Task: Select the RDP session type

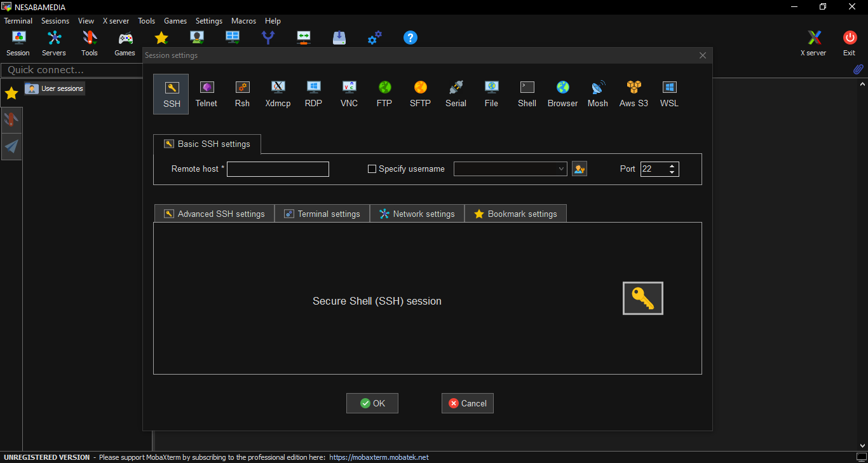Action: click(313, 93)
